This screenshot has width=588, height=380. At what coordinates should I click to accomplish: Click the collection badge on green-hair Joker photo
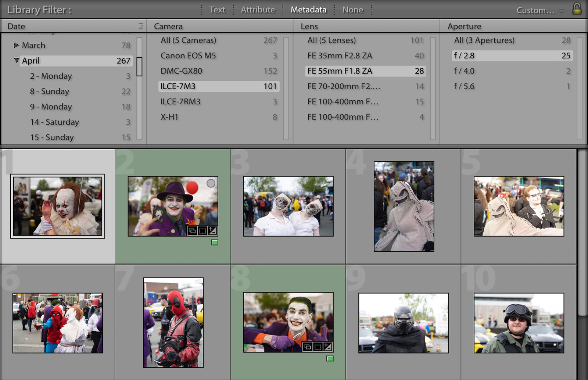point(308,347)
